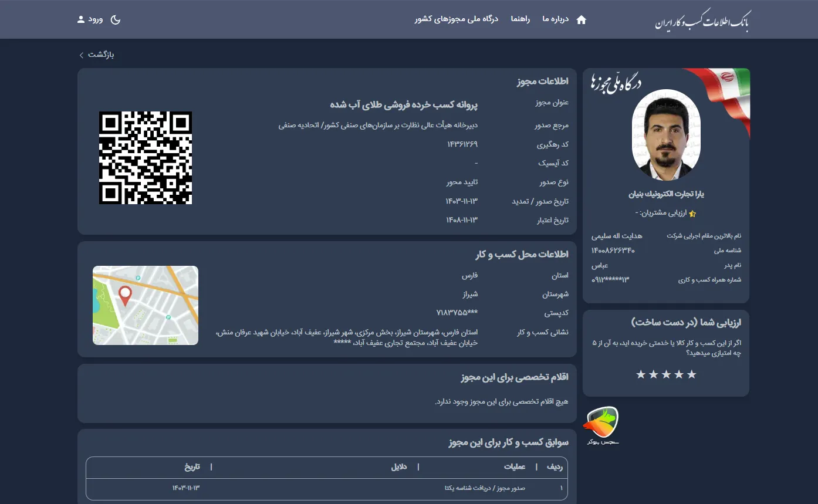Click the map thumbnail with the red pin

(145, 305)
